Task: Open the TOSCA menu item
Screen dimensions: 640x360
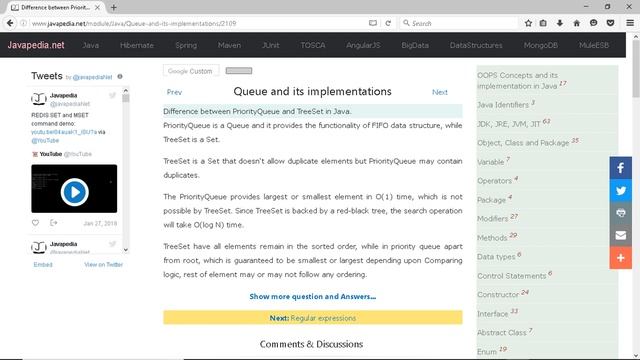Action: pos(313,45)
